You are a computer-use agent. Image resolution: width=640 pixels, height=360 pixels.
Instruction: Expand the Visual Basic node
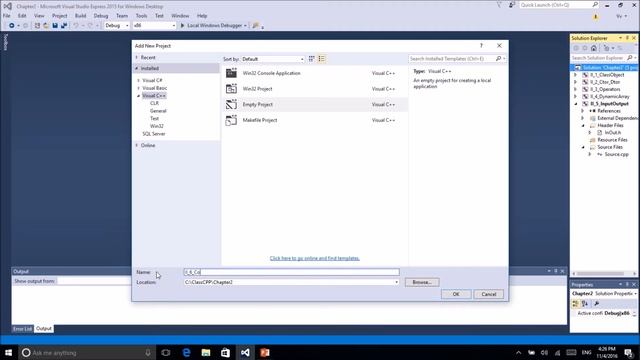point(138,88)
